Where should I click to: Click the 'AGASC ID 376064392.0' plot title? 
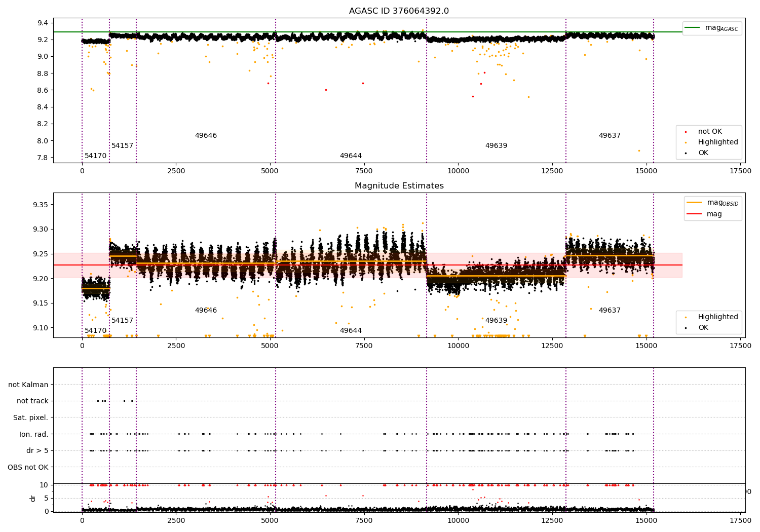(x=399, y=11)
